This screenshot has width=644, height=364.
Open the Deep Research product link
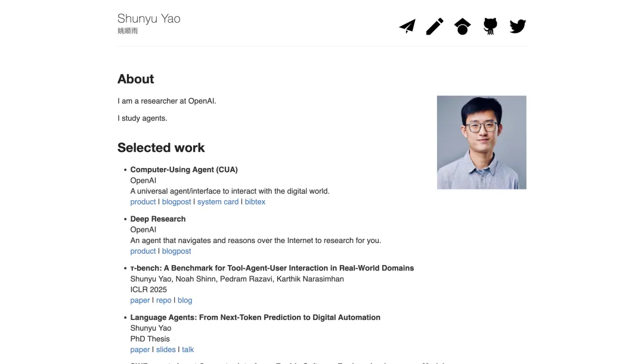pyautogui.click(x=143, y=251)
